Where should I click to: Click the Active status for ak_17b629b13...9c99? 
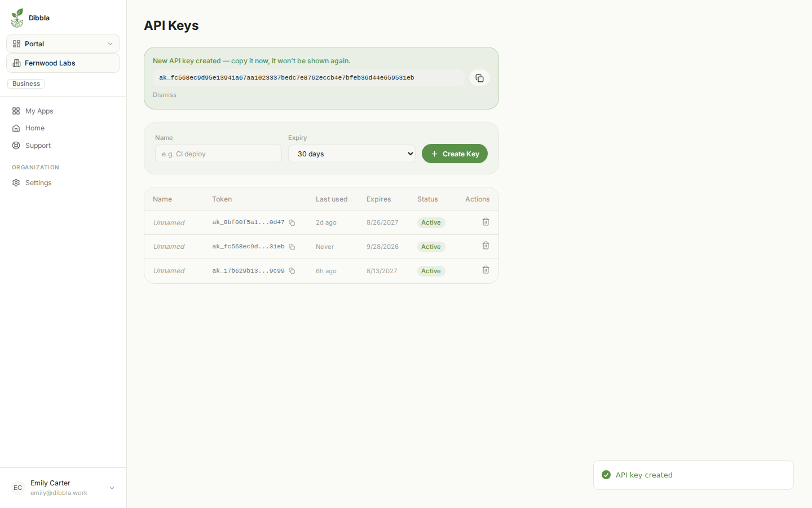[431, 271]
